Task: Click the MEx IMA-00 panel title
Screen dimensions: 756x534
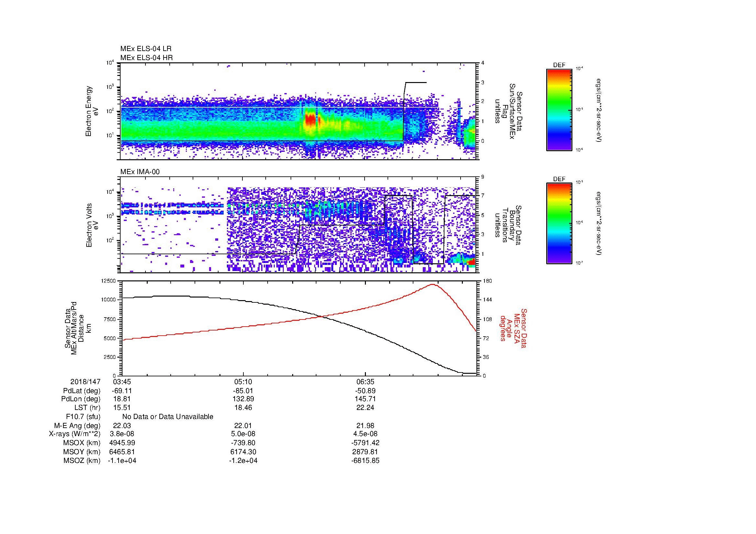Action: (x=140, y=172)
